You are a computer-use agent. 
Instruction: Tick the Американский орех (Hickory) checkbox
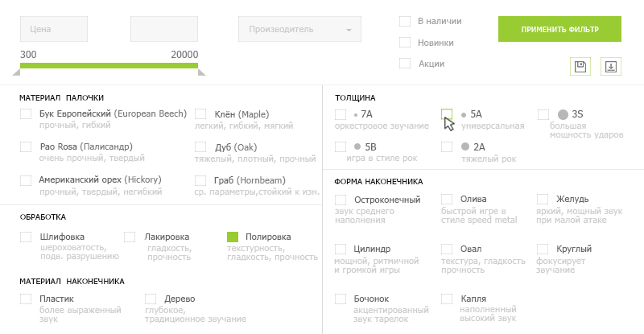pyautogui.click(x=26, y=179)
